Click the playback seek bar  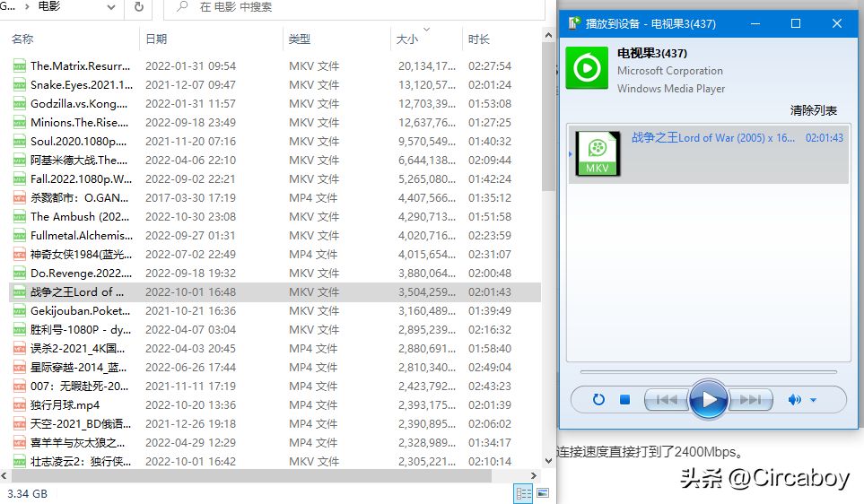709,372
